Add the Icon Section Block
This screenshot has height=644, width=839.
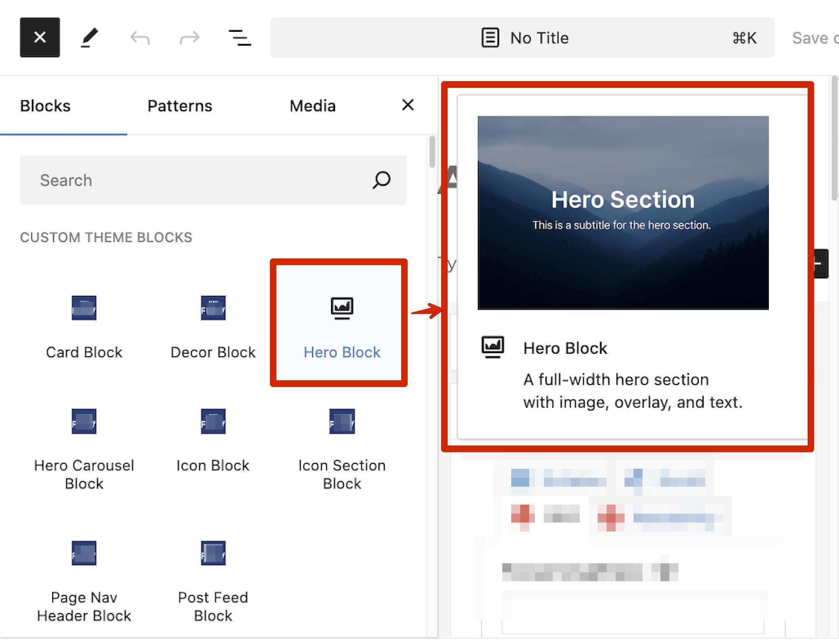342,448
